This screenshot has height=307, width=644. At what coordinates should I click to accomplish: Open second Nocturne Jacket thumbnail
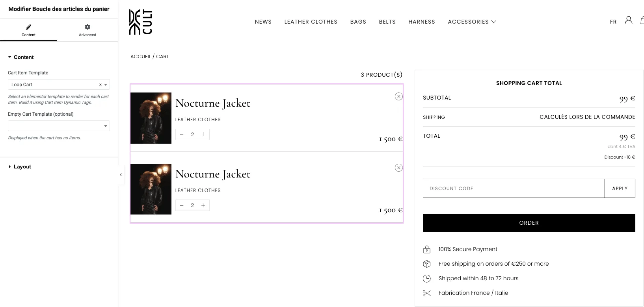coord(151,189)
